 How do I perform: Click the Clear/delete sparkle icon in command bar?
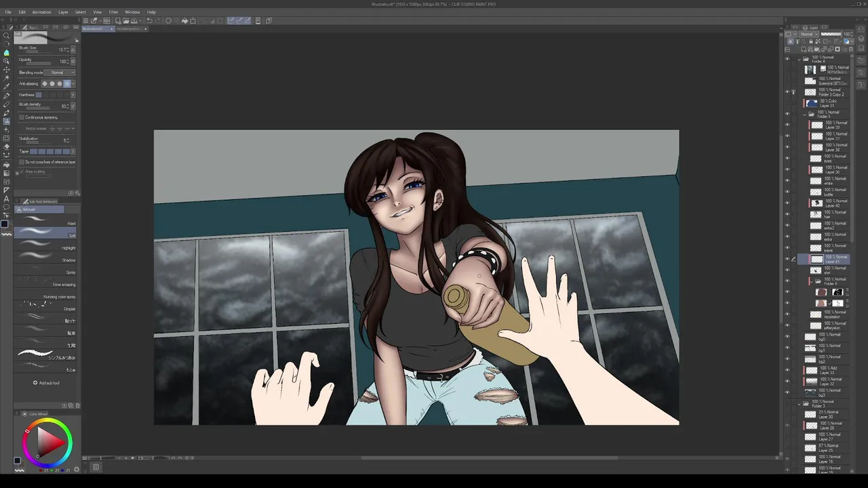point(168,20)
